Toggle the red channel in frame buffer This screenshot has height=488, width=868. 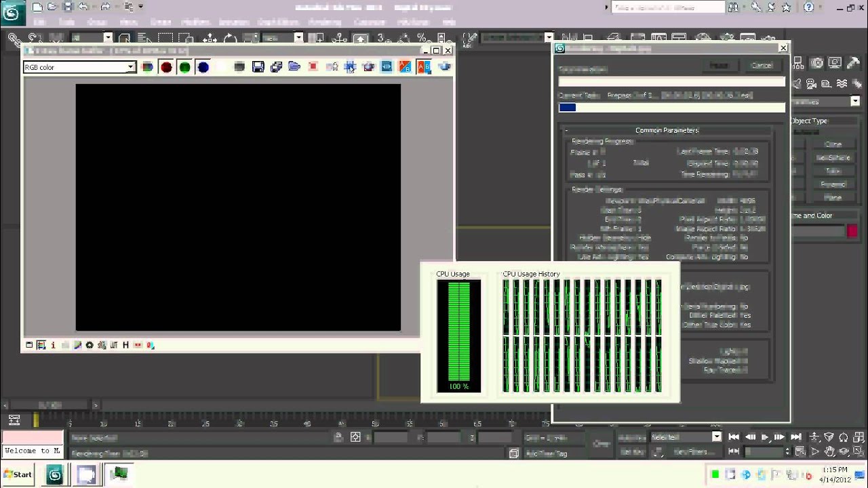(x=166, y=67)
